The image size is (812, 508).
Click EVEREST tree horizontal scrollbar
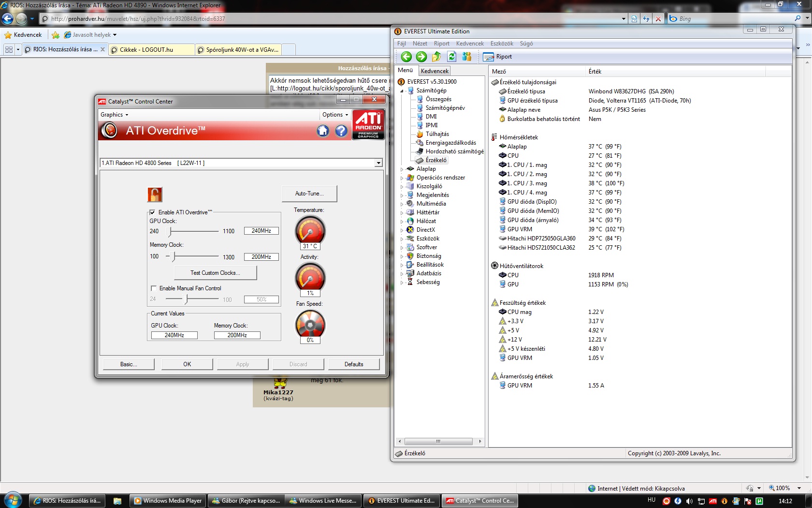tap(438, 441)
